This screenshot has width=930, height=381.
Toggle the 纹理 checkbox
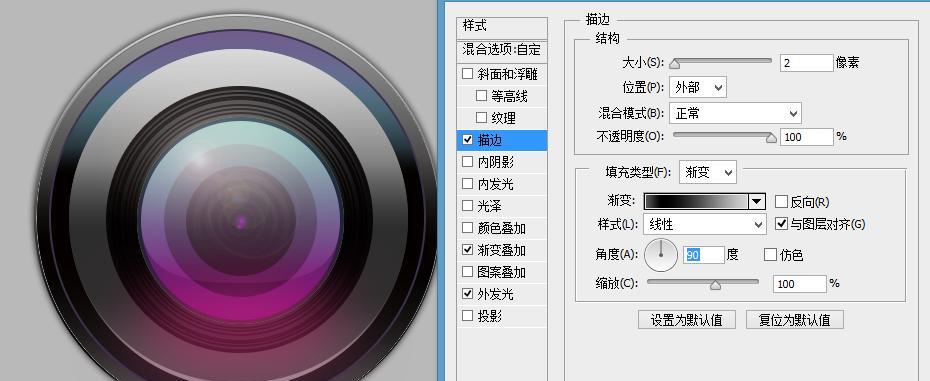[481, 118]
